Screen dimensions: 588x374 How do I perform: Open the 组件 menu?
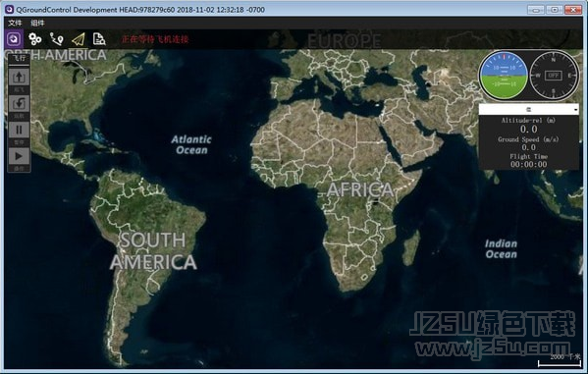37,23
